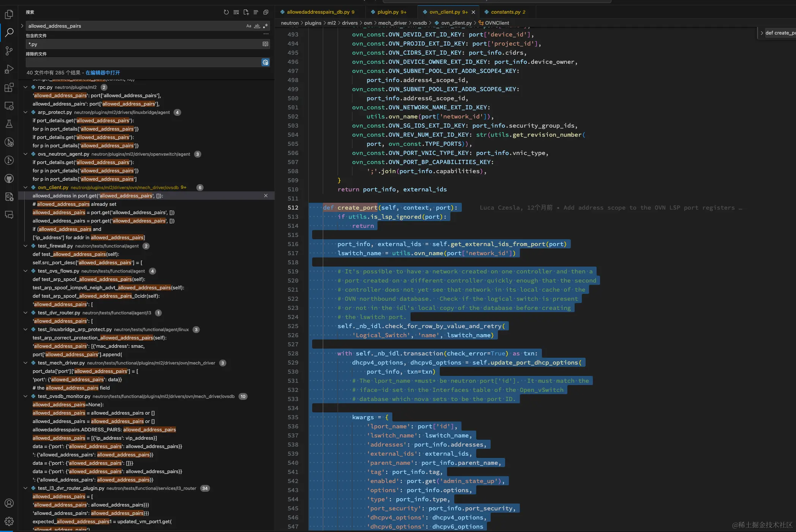796x532 pixels.
Task: Click the ovn_client.py breadcrumb segment
Action: (x=456, y=23)
